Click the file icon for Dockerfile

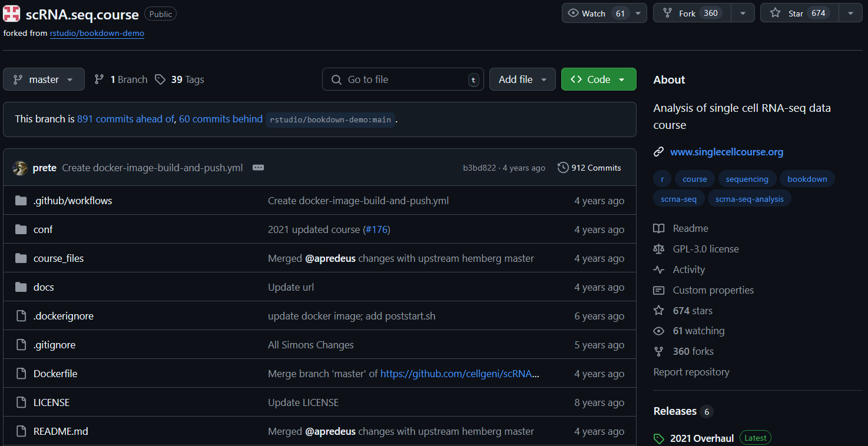21,374
